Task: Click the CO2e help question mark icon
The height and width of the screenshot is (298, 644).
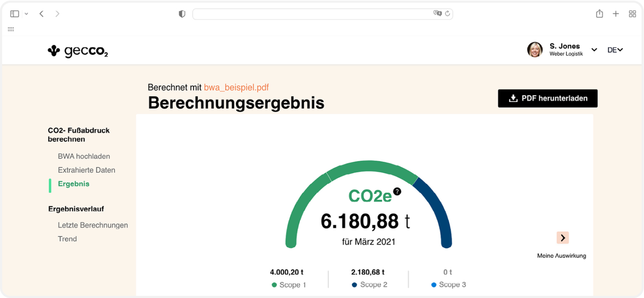Action: 397,191
